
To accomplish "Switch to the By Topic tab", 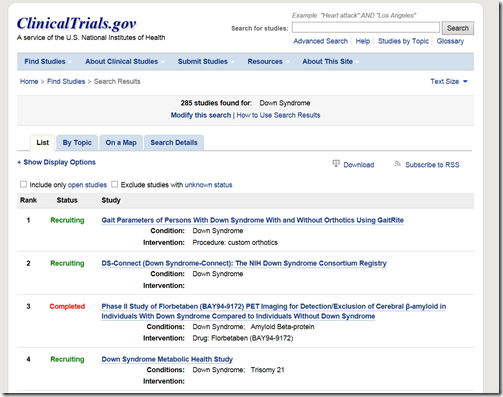I will pos(77,143).
